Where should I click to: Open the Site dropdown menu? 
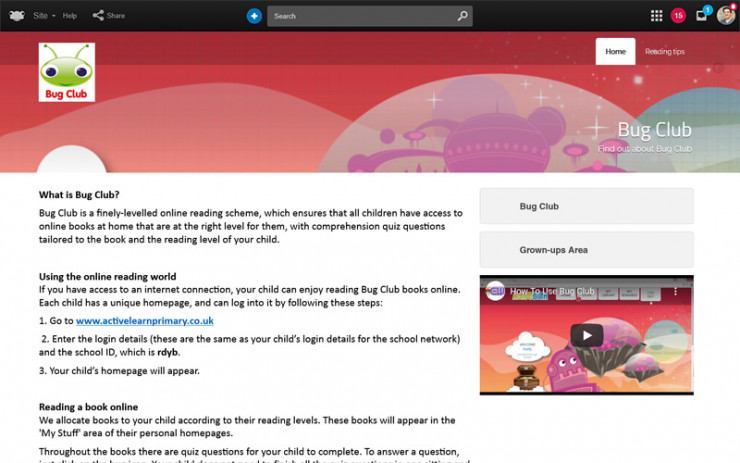click(44, 16)
